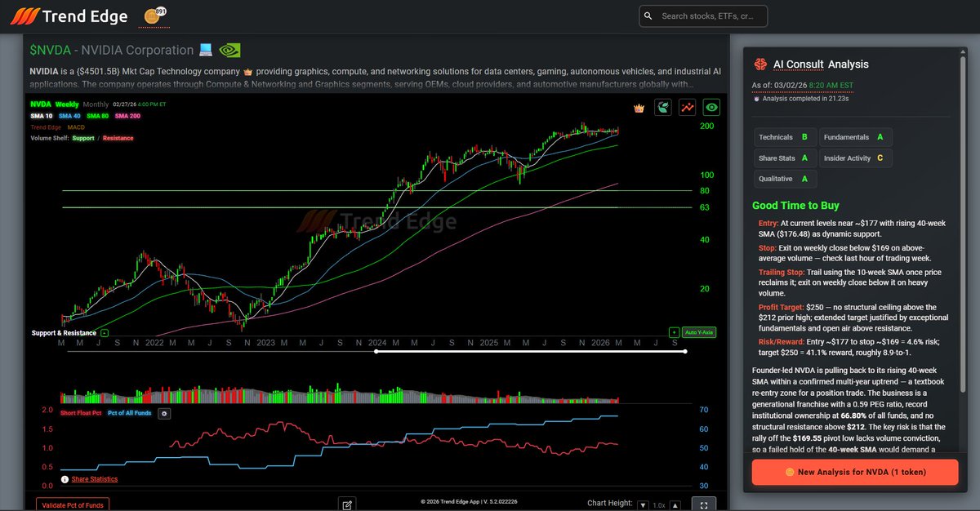Click the edit note pencil icon
Image resolution: width=980 pixels, height=511 pixels.
pos(347,504)
